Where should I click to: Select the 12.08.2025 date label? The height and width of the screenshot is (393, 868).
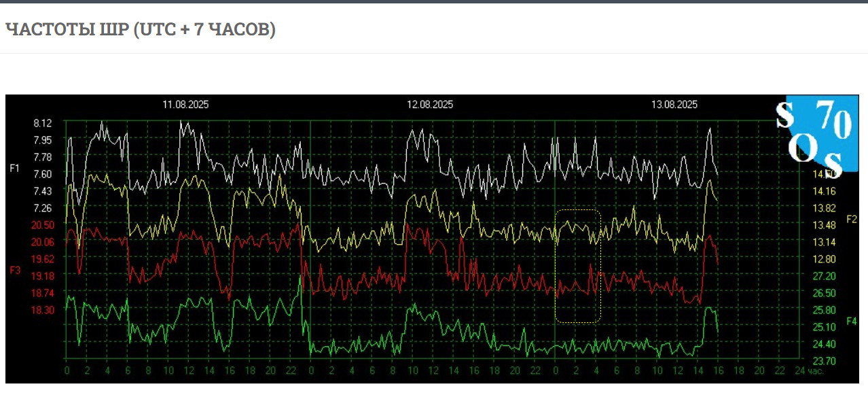tap(430, 105)
